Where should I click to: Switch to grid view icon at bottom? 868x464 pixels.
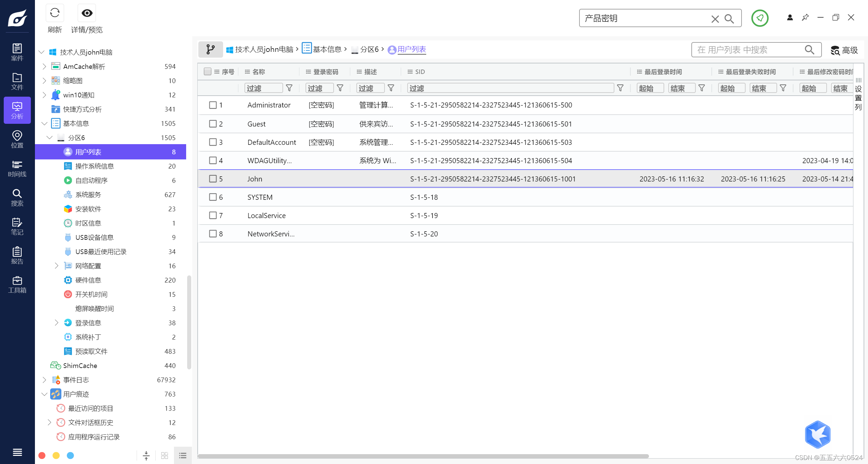click(165, 456)
